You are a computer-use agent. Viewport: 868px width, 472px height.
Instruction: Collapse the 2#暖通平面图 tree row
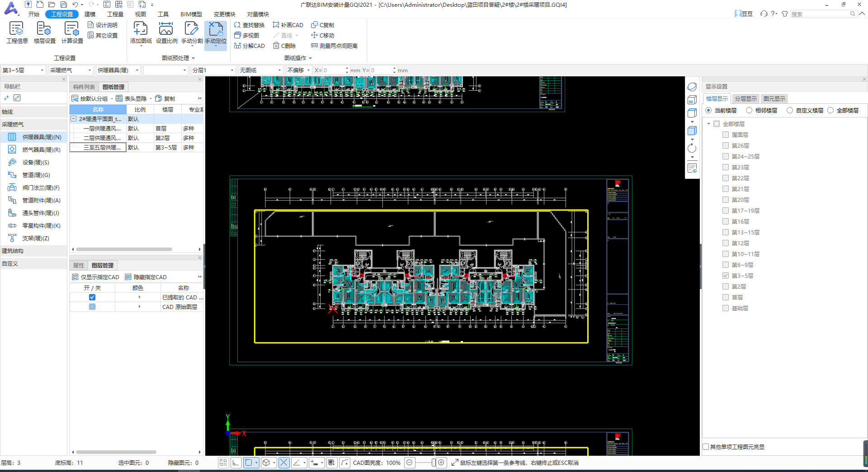74,119
